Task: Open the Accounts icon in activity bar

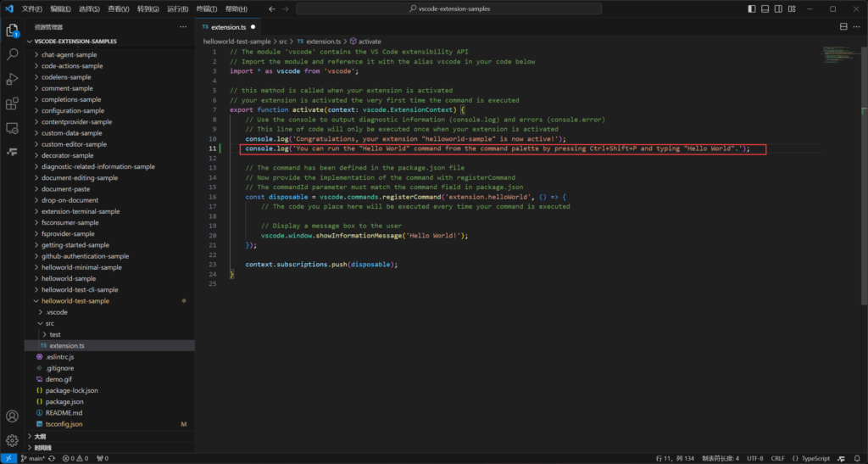Action: coord(13,416)
